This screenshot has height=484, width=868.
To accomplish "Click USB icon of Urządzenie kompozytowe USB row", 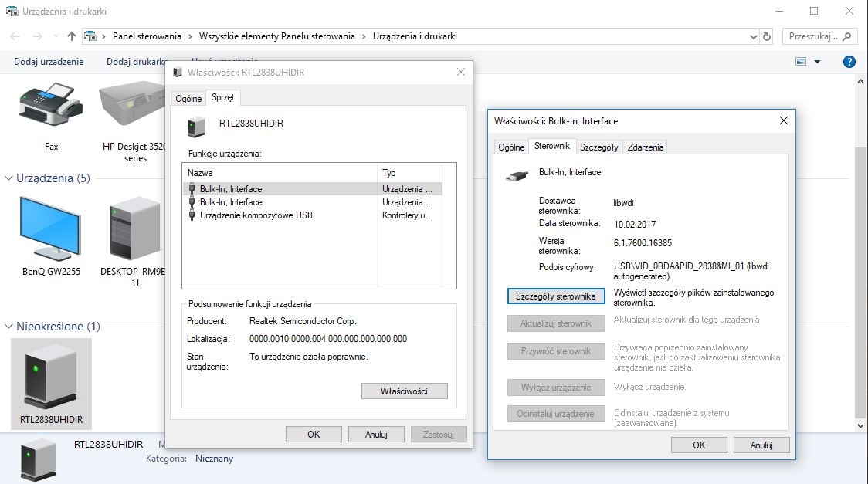I will coord(192,215).
